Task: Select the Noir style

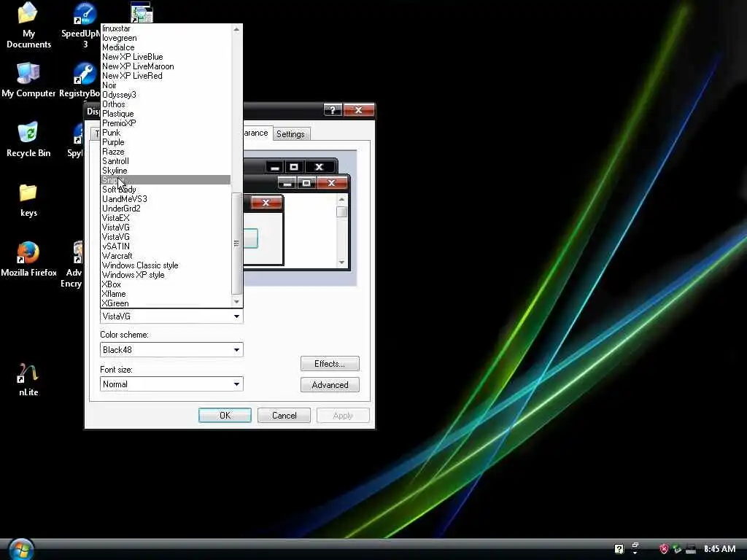Action: click(x=166, y=86)
